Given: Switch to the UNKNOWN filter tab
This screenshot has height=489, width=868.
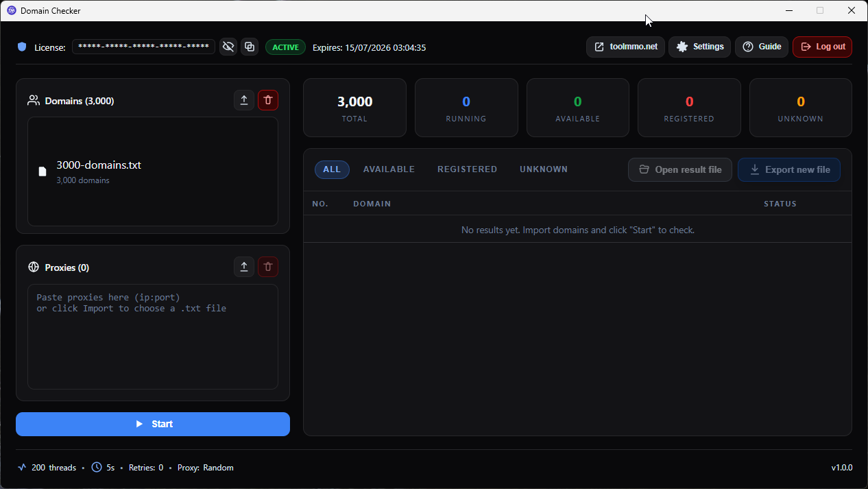Looking at the screenshot, I should pos(544,169).
